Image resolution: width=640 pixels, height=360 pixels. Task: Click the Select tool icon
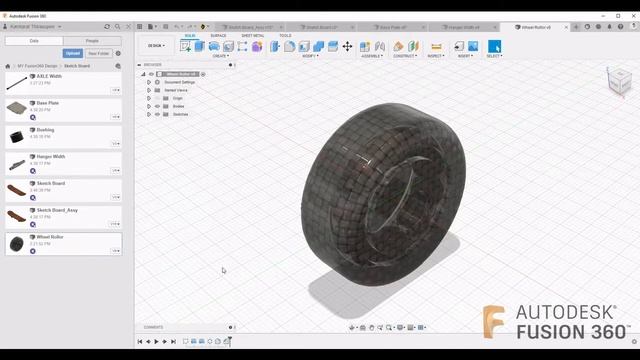(494, 46)
